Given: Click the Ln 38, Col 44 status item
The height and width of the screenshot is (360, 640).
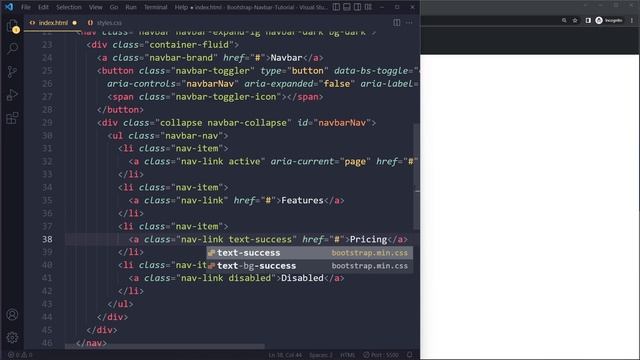Looking at the screenshot, I should click(285, 355).
